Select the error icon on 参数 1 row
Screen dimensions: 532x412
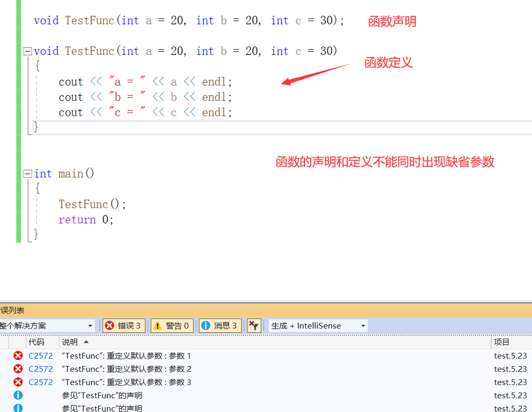coord(18,355)
